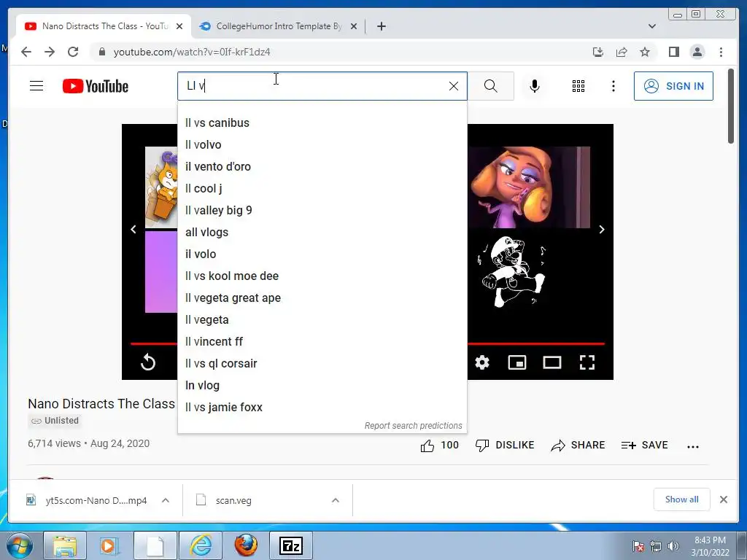Go forward with the browser forward arrow

(x=50, y=52)
